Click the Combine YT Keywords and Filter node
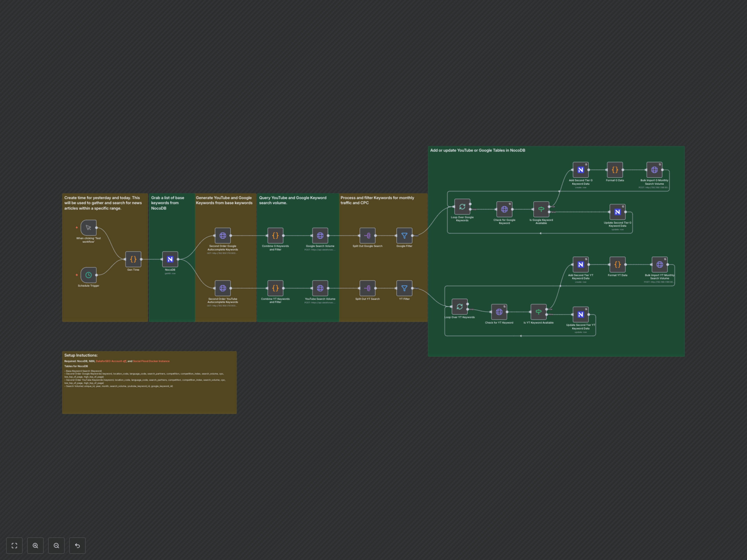Viewport: 747px width, 560px height. (275, 288)
